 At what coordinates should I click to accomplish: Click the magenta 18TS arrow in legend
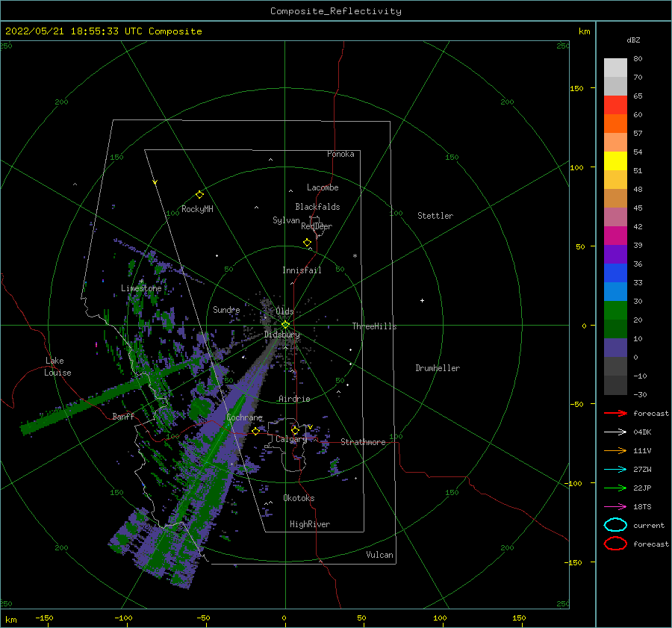tap(615, 507)
